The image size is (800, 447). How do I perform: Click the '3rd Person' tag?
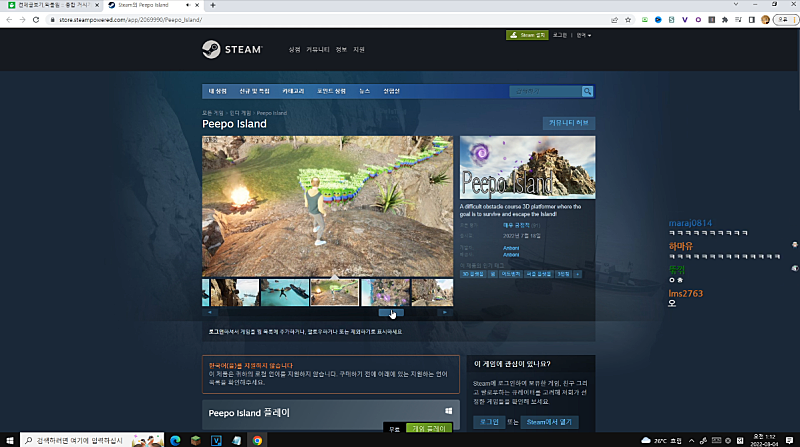click(x=563, y=274)
